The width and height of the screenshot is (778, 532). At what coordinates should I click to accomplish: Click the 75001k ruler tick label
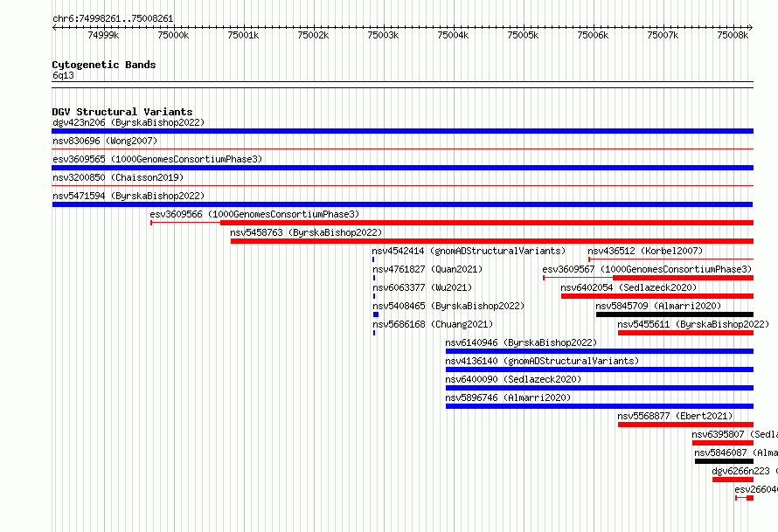pyautogui.click(x=243, y=35)
